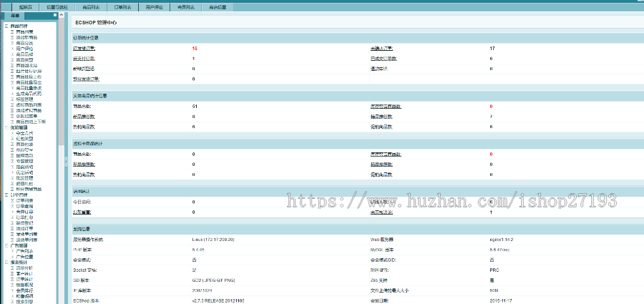Open the 部分发货订单 link
The image size is (644, 304).
(x=87, y=79)
